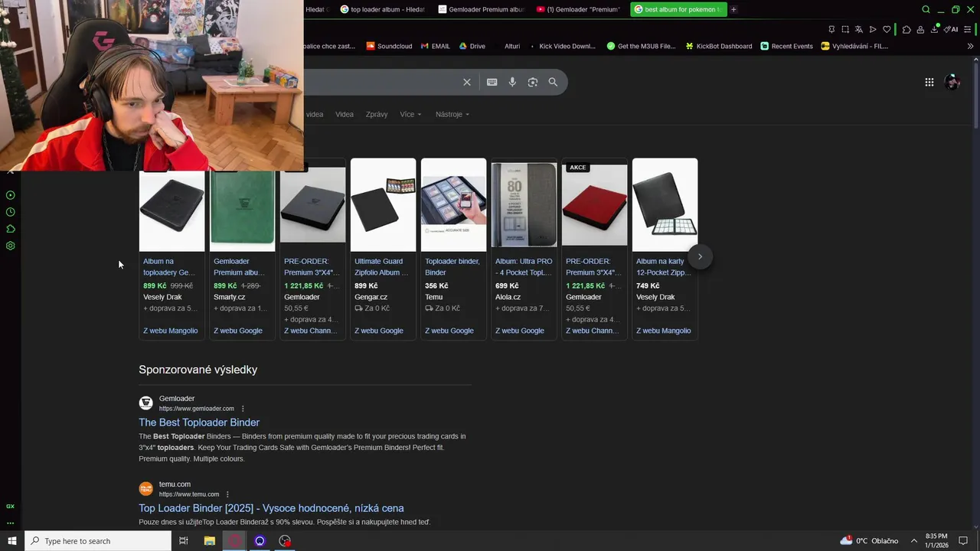Viewport: 980px width, 551px height.
Task: Open File Explorer from taskbar
Action: (209, 541)
